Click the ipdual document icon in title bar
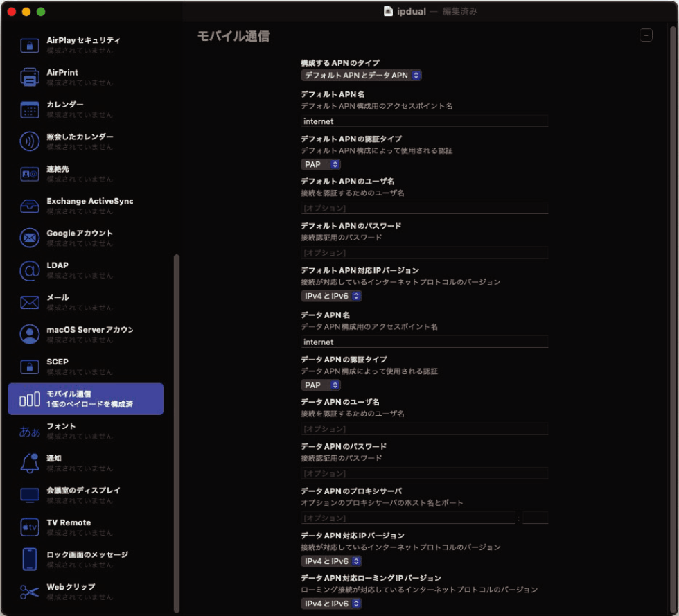 388,11
